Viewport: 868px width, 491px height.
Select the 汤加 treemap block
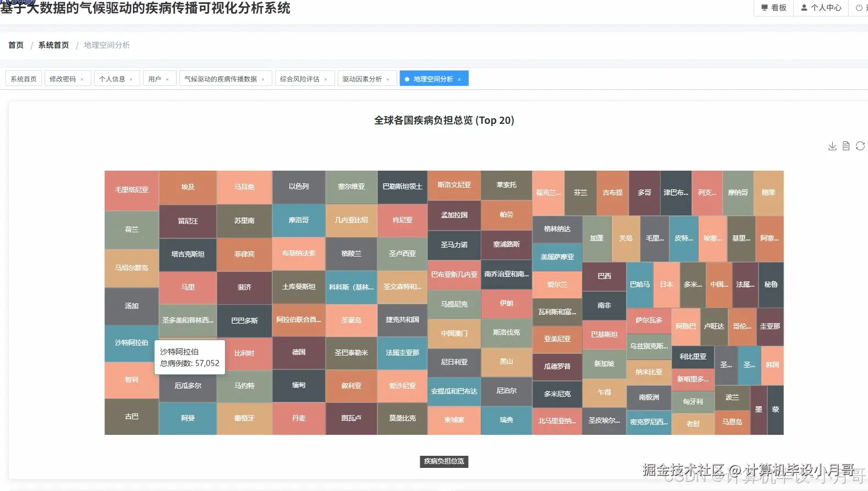(x=131, y=306)
